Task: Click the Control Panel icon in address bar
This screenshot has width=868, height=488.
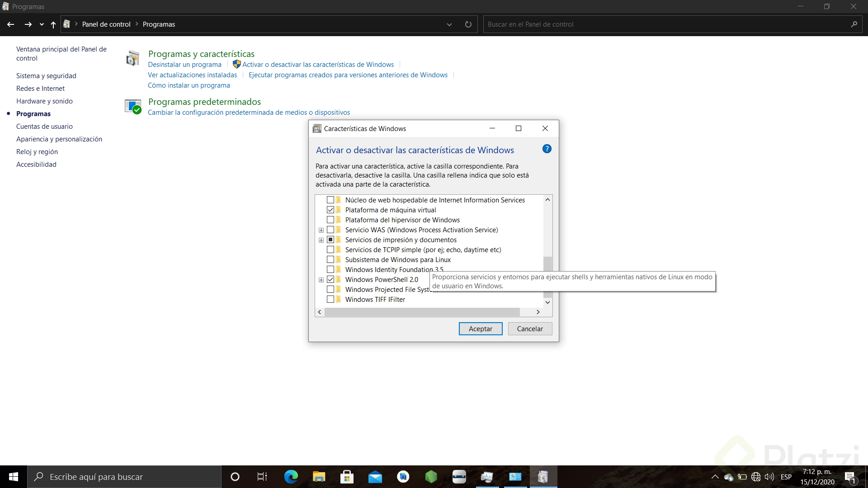Action: (67, 24)
